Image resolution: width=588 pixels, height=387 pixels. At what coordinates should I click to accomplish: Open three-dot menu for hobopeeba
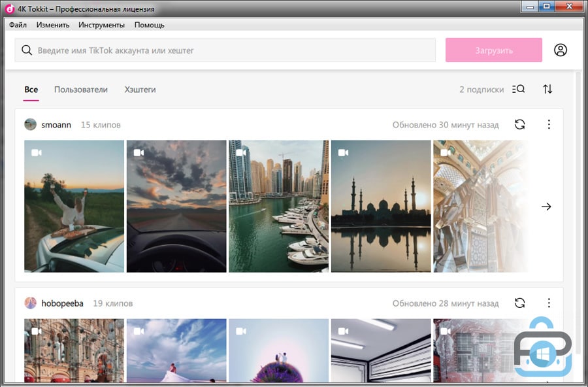coord(549,303)
